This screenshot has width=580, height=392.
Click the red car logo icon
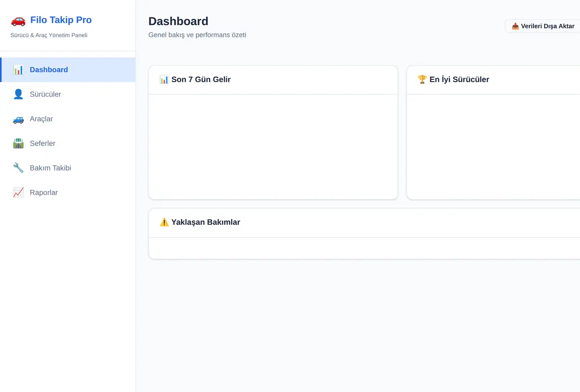18,20
